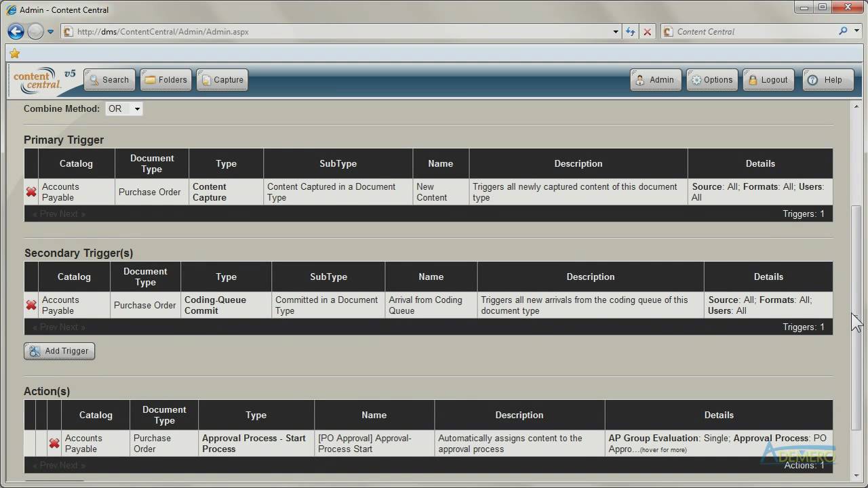Open the Search section

109,80
